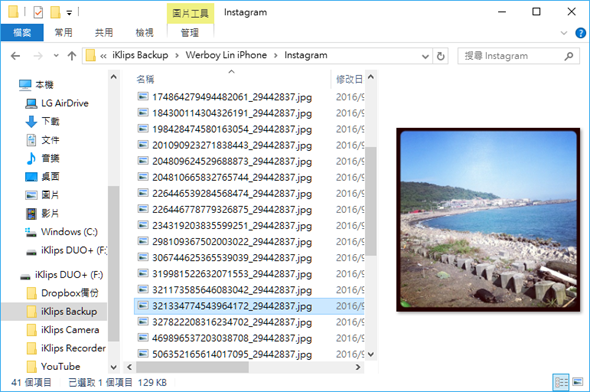
Task: Click the Properties quick access icon
Action: click(x=38, y=12)
